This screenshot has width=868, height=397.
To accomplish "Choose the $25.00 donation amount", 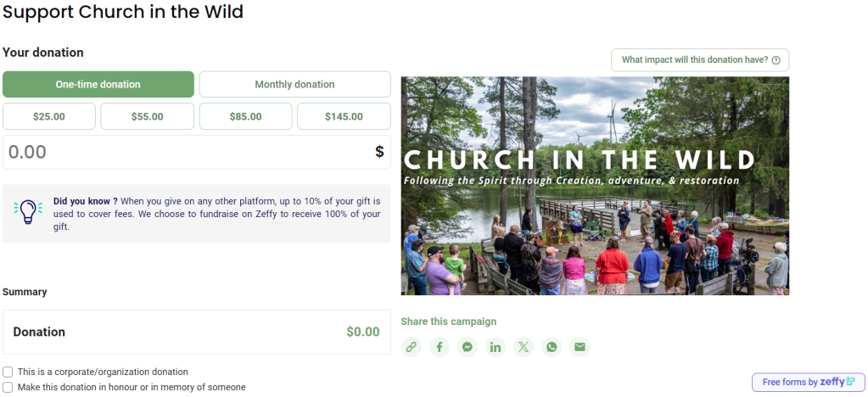I will pos(49,116).
